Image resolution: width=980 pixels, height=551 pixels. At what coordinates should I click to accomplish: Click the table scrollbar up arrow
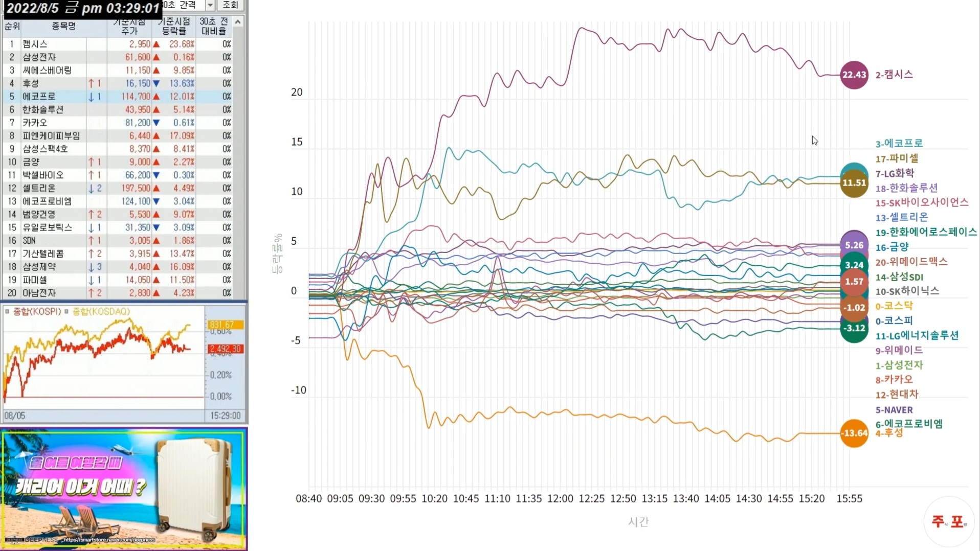[x=238, y=21]
